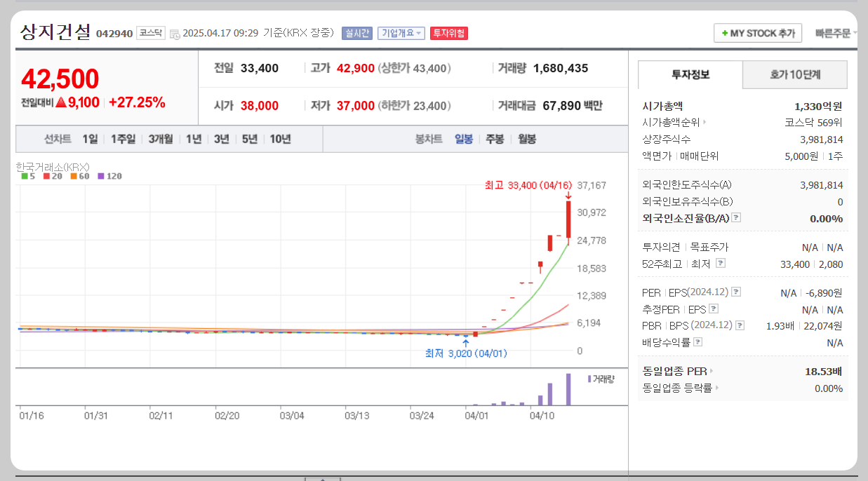Click the 상지건설 stock name heading

[55, 32]
